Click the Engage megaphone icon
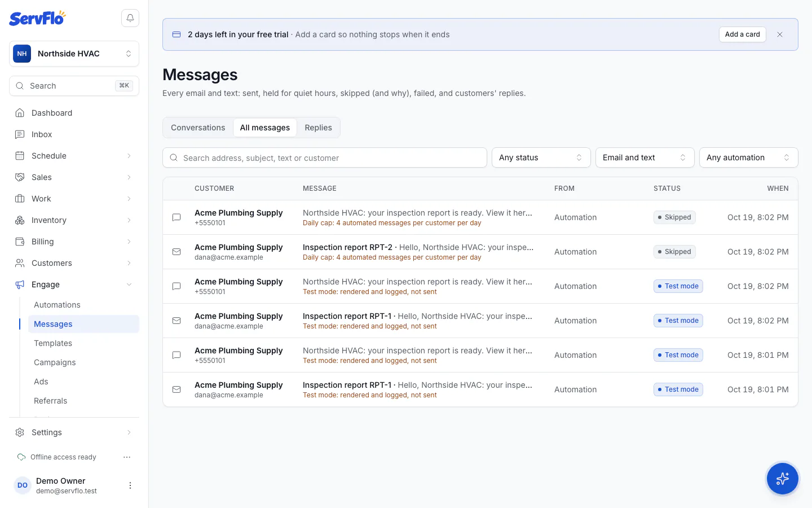This screenshot has height=508, width=812. tap(20, 284)
